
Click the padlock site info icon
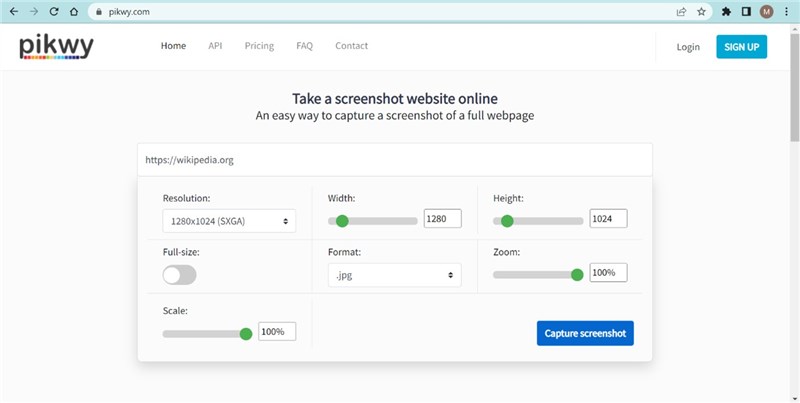(x=99, y=12)
